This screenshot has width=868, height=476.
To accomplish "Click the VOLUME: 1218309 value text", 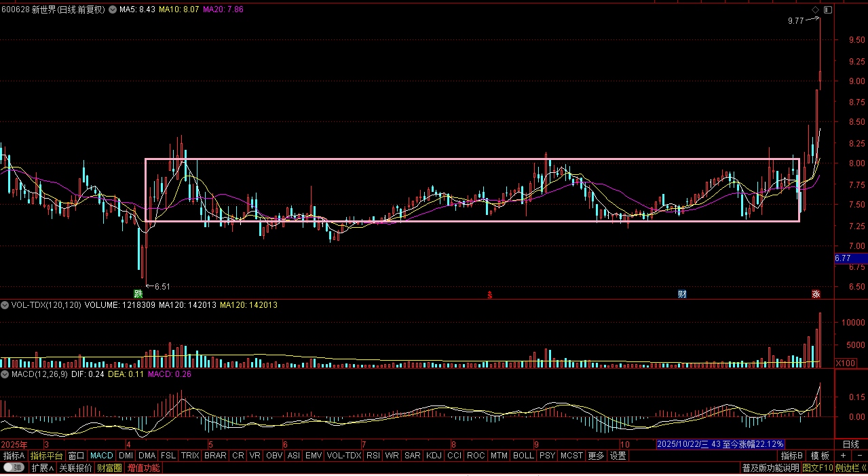I will (x=120, y=306).
